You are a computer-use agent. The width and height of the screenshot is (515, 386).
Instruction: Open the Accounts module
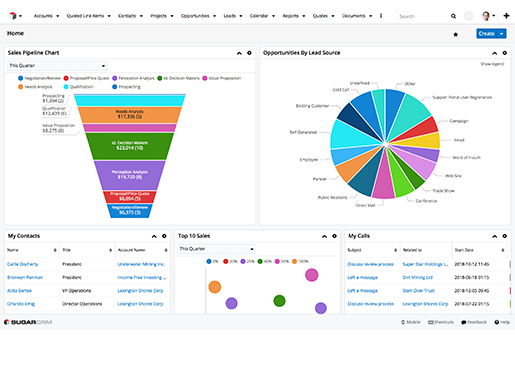point(43,16)
